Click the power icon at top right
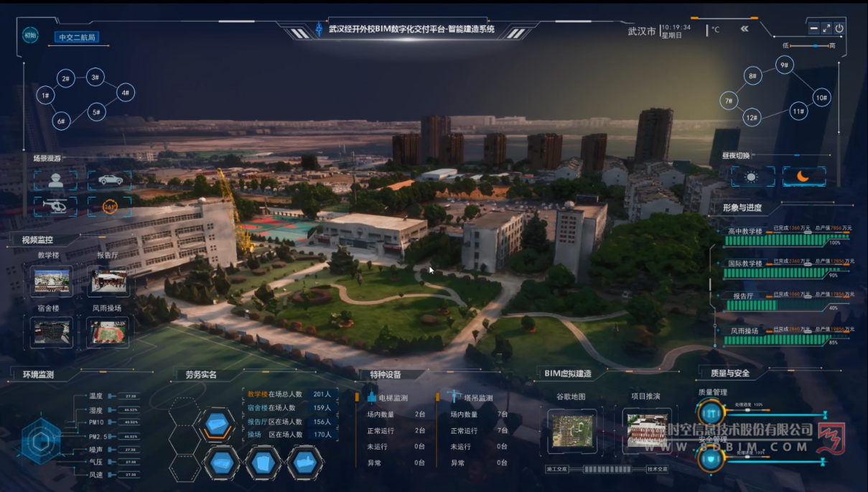Screen dimensions: 868x492 [839, 28]
